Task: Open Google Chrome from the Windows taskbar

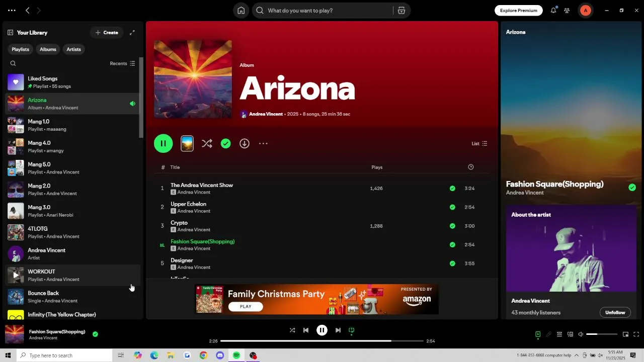Action: (x=203, y=355)
